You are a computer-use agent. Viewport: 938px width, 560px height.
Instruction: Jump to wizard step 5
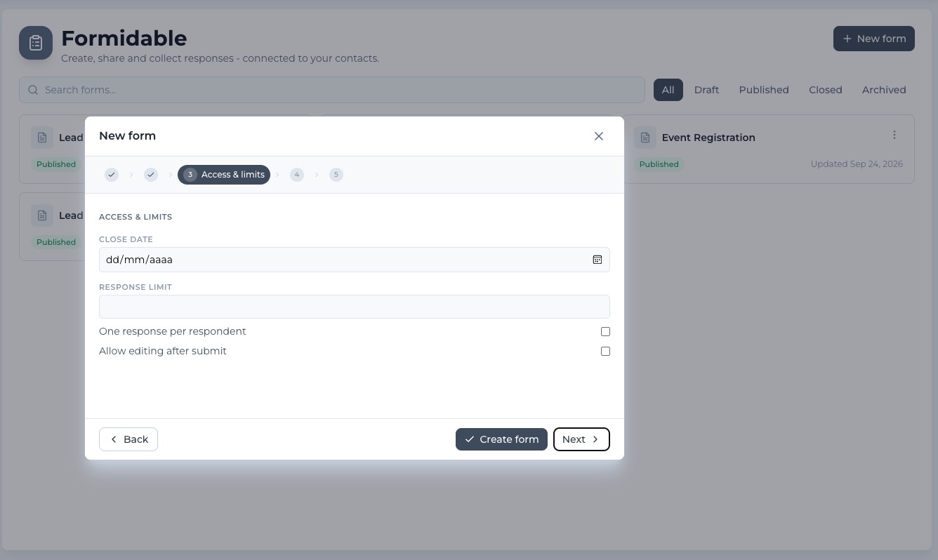tap(336, 175)
